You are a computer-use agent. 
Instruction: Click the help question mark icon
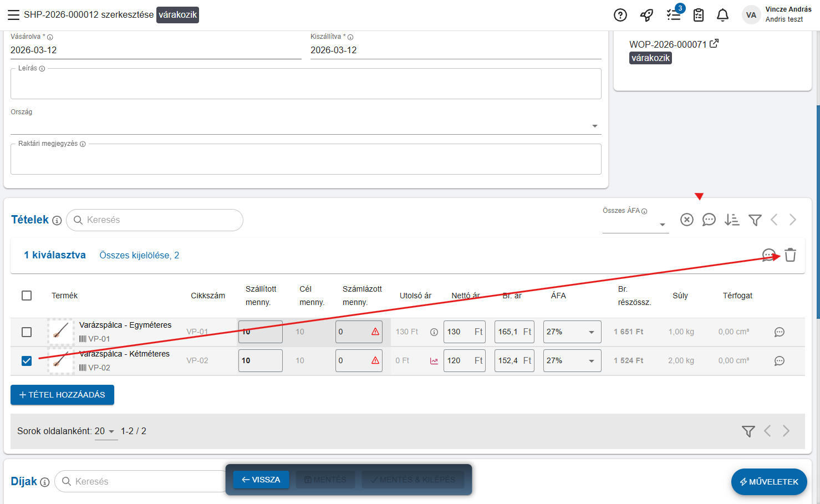(620, 15)
